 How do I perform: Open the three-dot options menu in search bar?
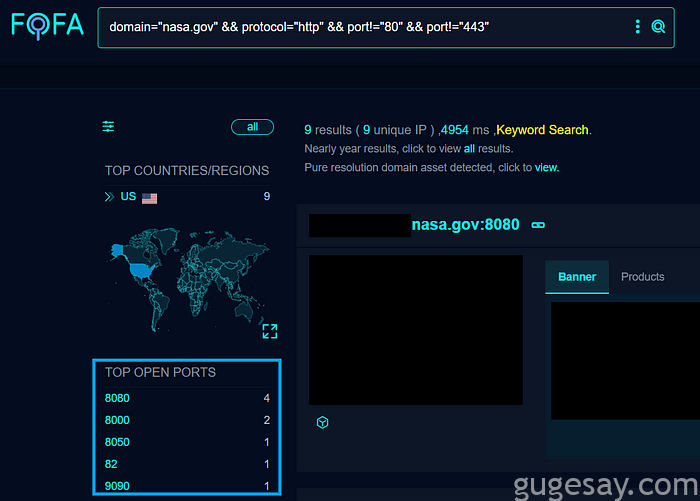pyautogui.click(x=638, y=27)
